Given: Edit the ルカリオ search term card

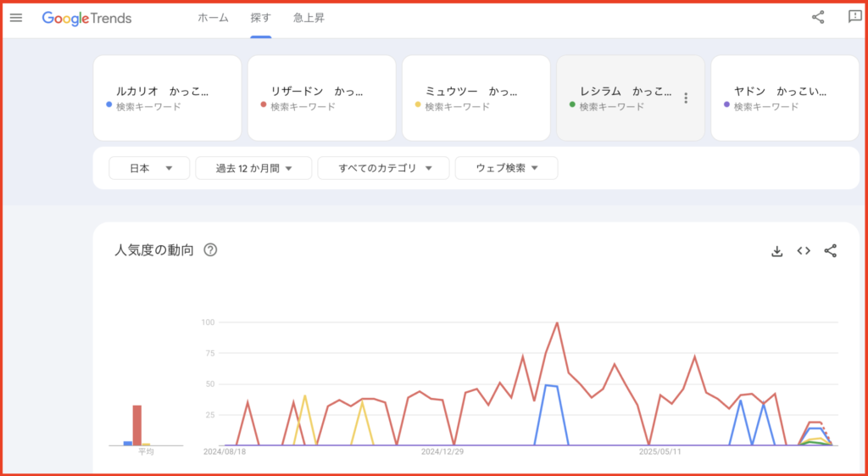Looking at the screenshot, I should pyautogui.click(x=167, y=98).
